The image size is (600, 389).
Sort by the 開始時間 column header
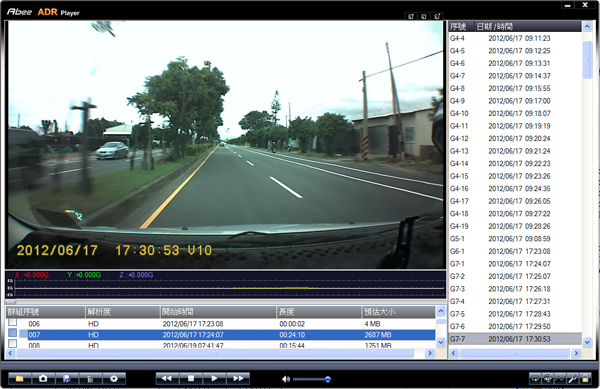tap(218, 312)
